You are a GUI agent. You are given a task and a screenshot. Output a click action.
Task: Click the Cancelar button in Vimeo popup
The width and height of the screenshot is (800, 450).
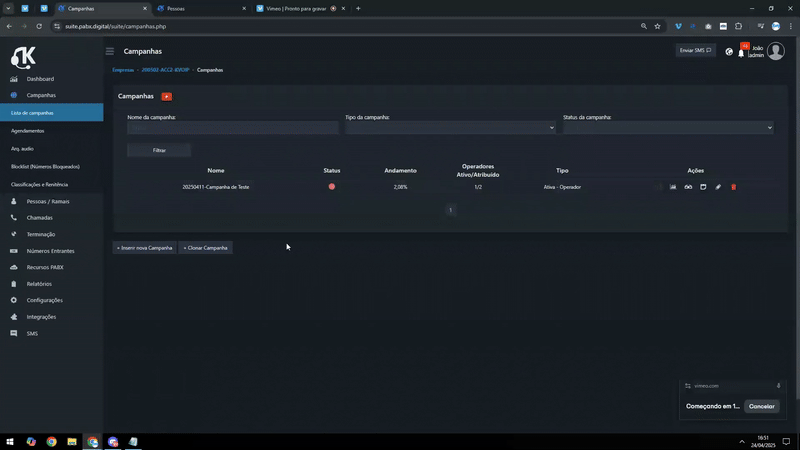pyautogui.click(x=761, y=407)
